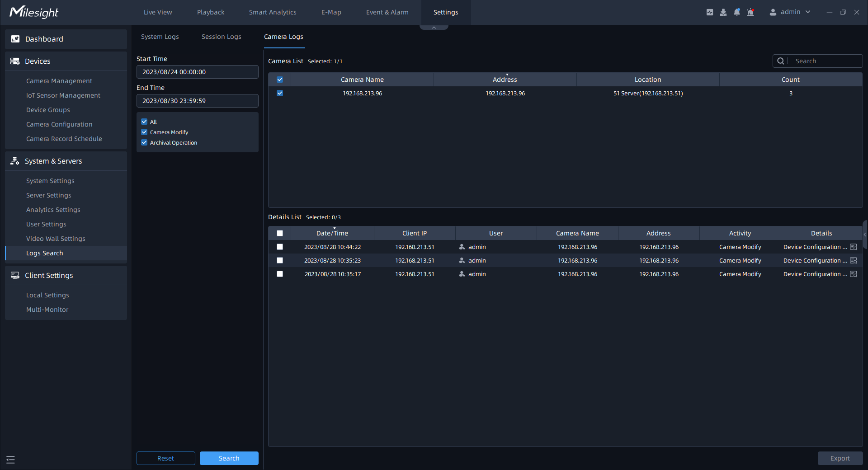View details icon for the 10:35:17 log
This screenshot has width=868, height=470.
(854, 274)
